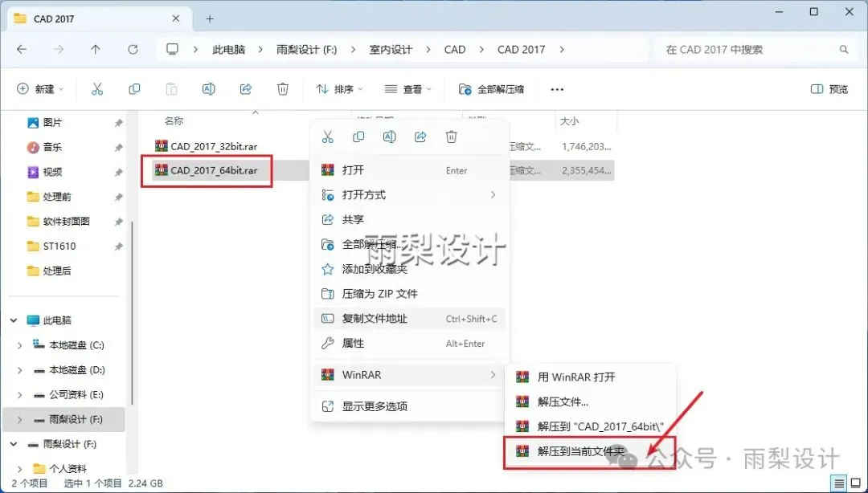Expand 本地磁盘 (C:) in the navigation tree
This screenshot has height=493, width=868.
pyautogui.click(x=20, y=345)
